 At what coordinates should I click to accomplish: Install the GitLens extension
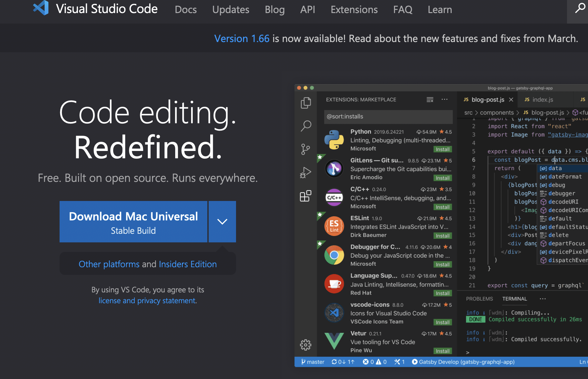coord(443,178)
